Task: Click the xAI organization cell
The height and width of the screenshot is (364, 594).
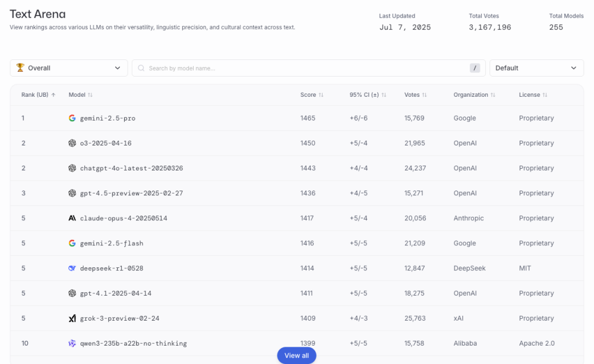Action: (x=459, y=318)
